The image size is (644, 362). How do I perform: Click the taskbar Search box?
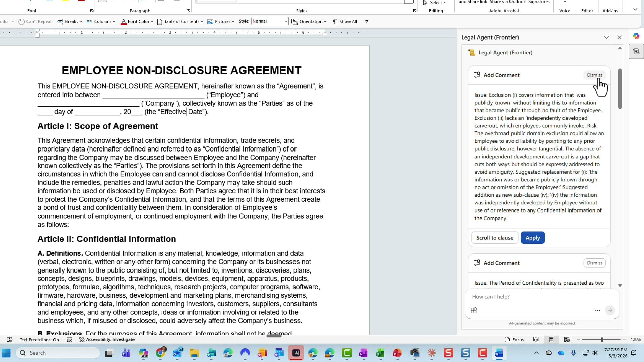pyautogui.click(x=58, y=353)
